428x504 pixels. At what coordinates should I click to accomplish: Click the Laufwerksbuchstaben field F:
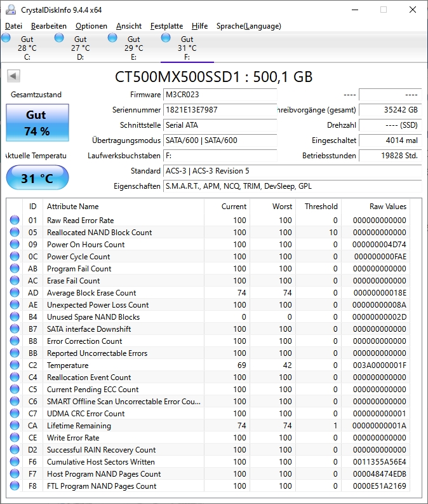tap(220, 156)
